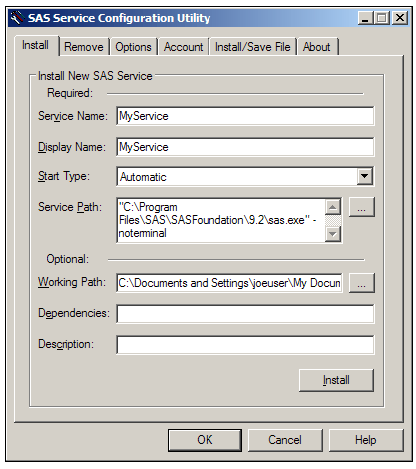The image size is (416, 469).
Task: Close the SAS Service Configuration Utility window
Action: (400, 18)
